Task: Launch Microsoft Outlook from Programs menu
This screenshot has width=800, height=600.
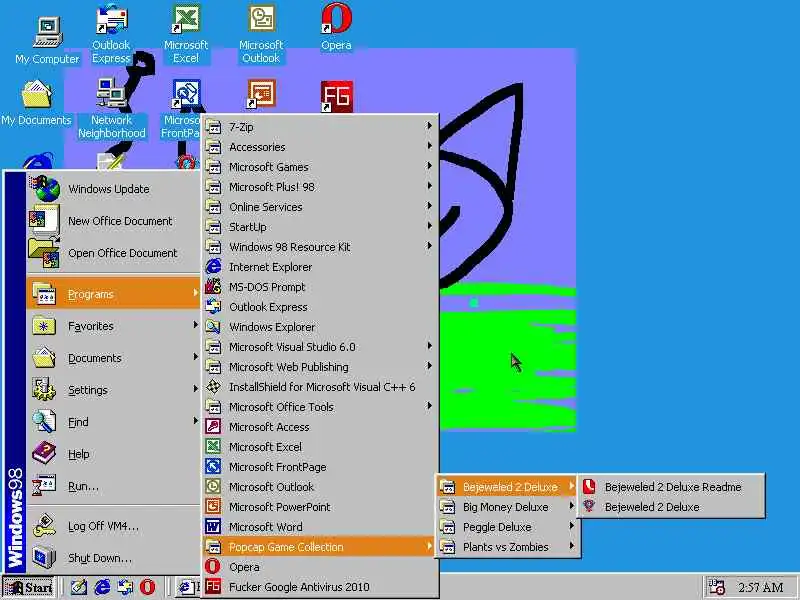Action: (x=319, y=487)
